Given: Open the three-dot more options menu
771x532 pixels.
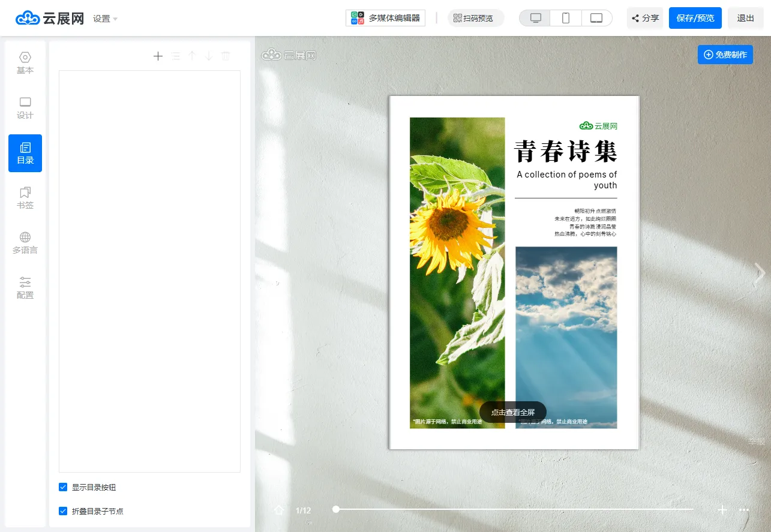Looking at the screenshot, I should point(744,510).
